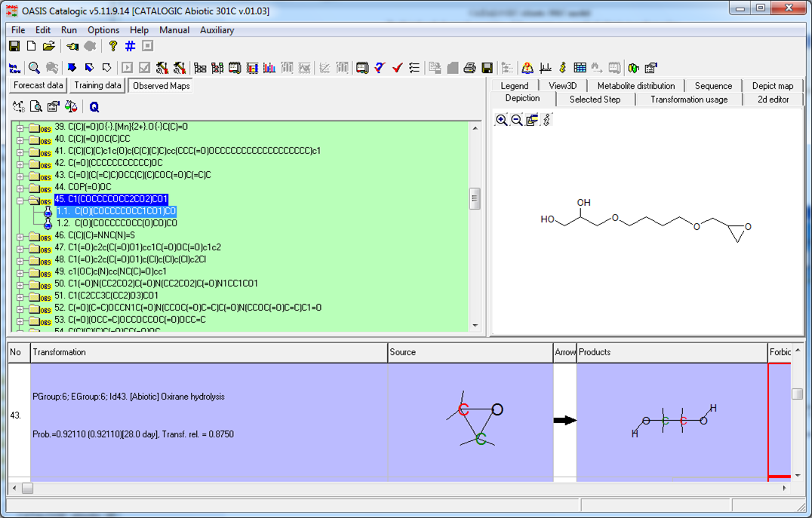Click the white outlined arrow icon
This screenshot has width=812, height=518.
106,68
